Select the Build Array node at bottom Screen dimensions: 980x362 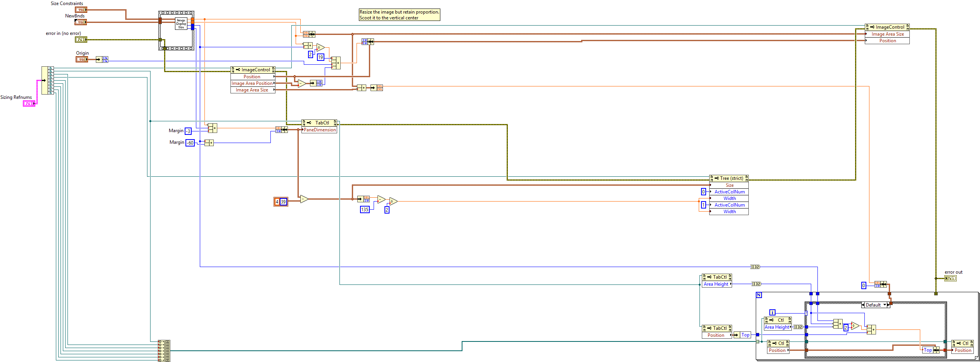tap(164, 351)
